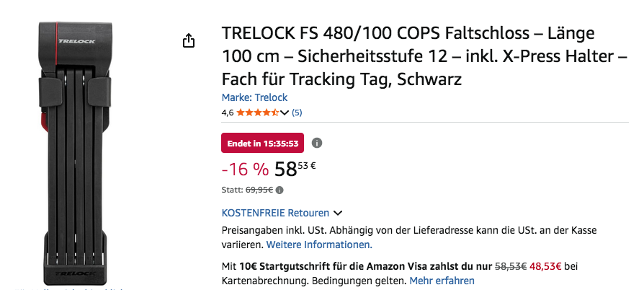Image resolution: width=644 pixels, height=290 pixels.
Task: Click the red Endet in countdown badge
Action: click(262, 143)
